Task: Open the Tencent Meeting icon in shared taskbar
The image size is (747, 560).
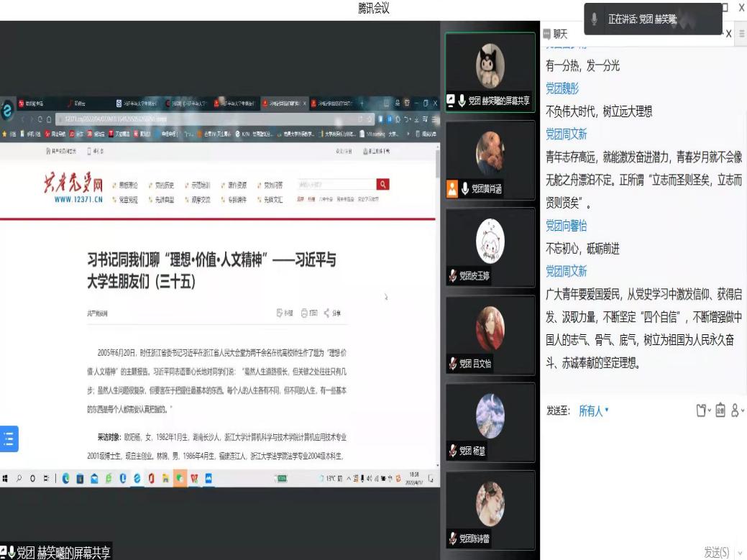Action: click(208, 479)
